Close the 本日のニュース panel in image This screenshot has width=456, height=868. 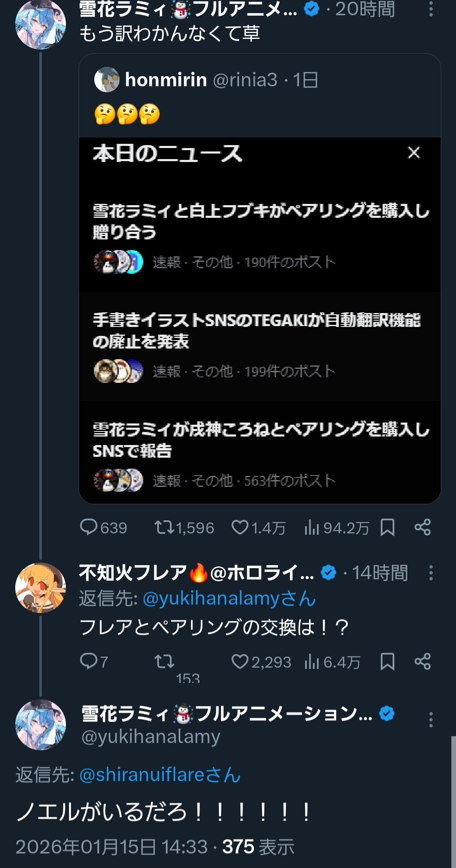coord(414,153)
